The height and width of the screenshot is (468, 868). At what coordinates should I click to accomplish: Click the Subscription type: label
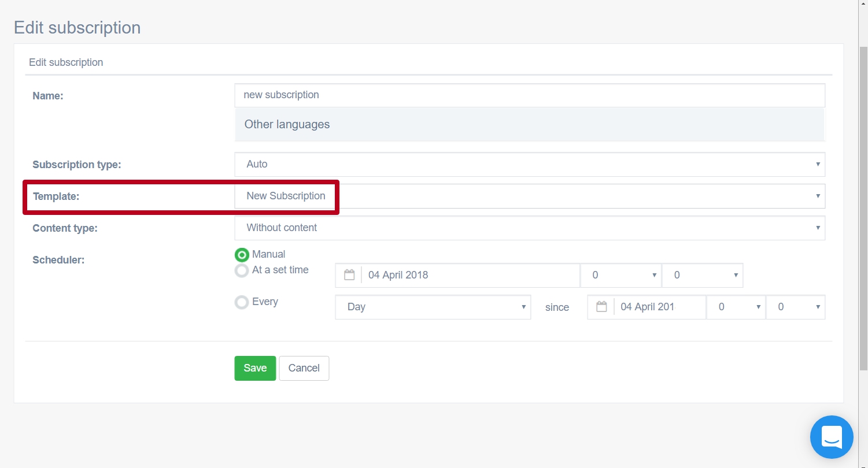coord(77,165)
